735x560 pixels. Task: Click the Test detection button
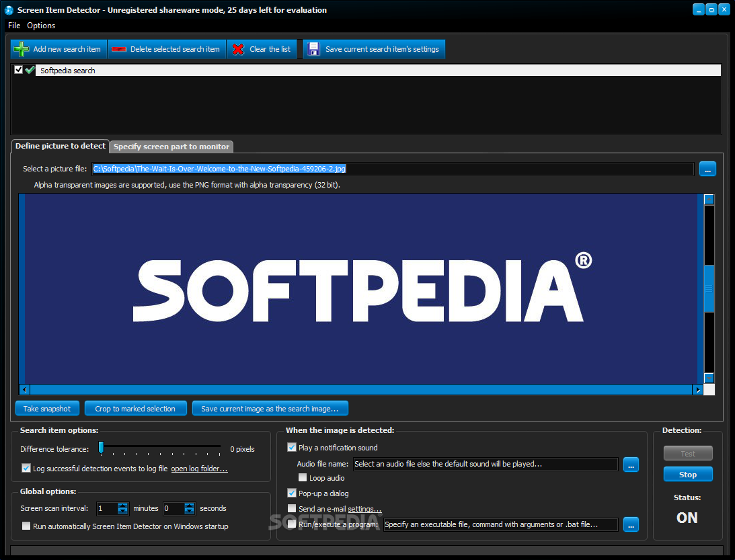pyautogui.click(x=688, y=453)
